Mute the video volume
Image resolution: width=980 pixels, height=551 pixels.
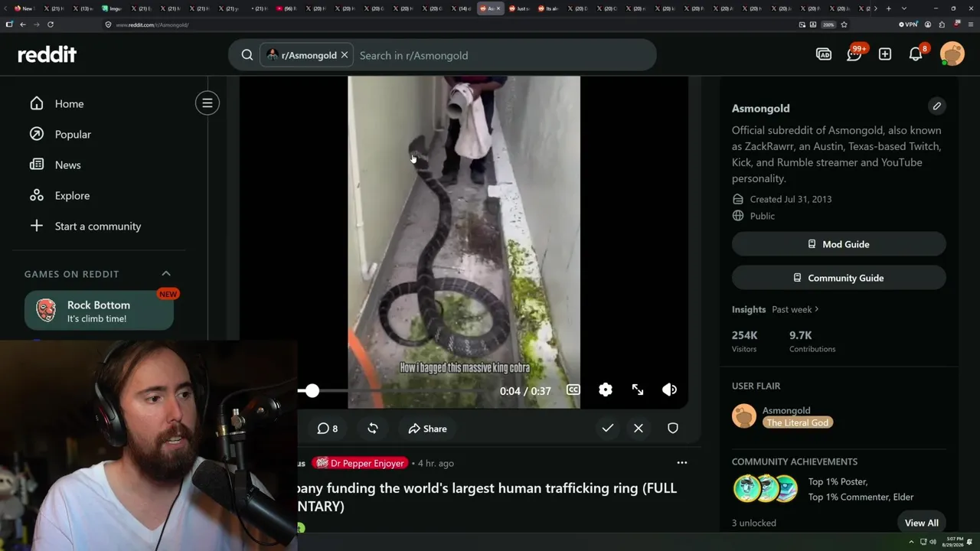(x=670, y=390)
